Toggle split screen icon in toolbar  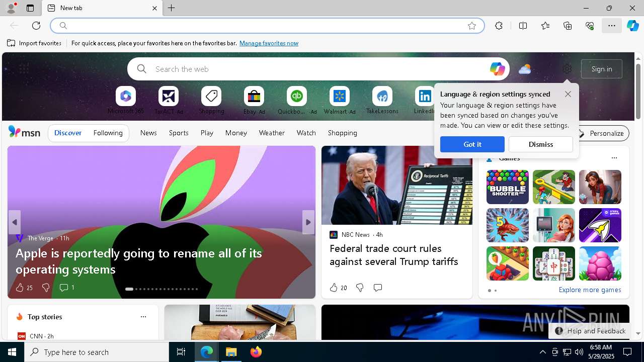pyautogui.click(x=523, y=26)
